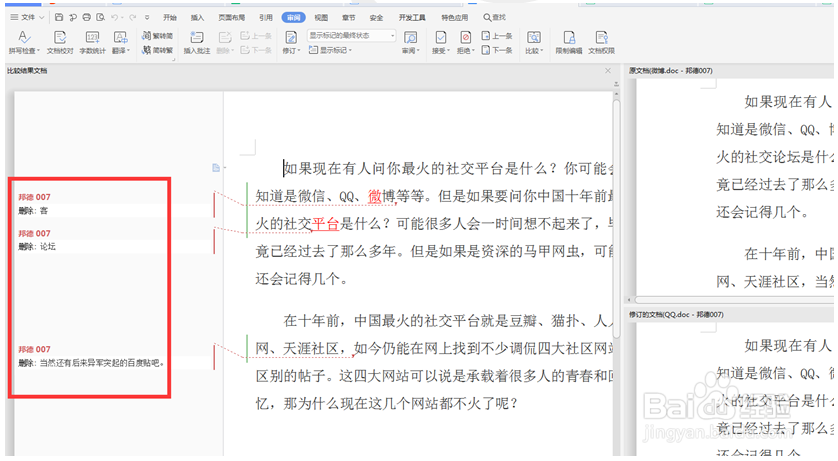Go to previous comment 上一条
The width and height of the screenshot is (838, 461).
click(x=256, y=36)
